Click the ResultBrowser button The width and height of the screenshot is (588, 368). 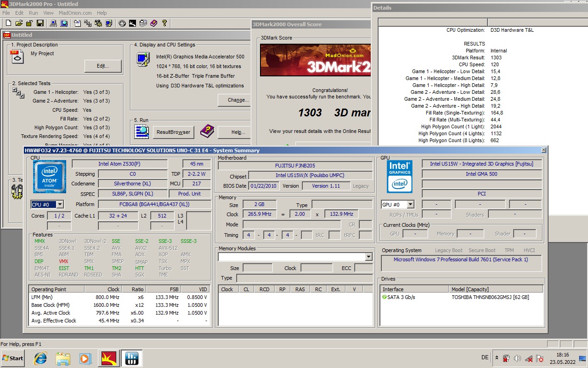click(x=173, y=132)
